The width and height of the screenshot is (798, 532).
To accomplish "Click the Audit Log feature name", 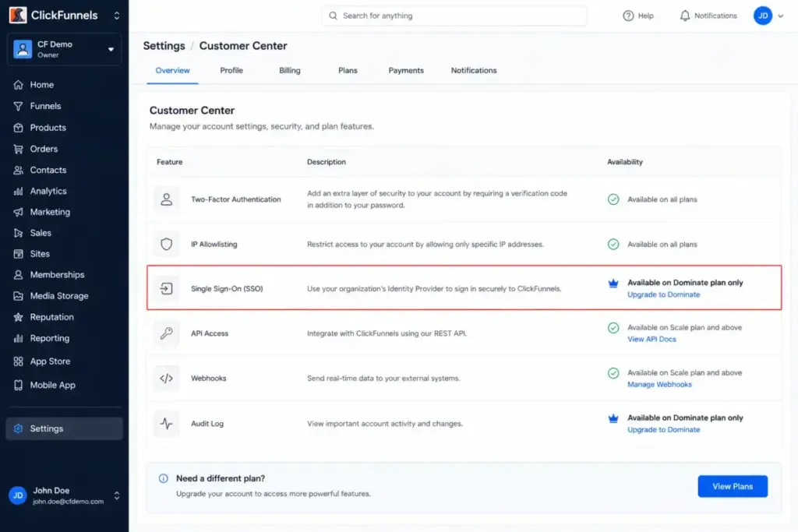I will click(x=207, y=424).
